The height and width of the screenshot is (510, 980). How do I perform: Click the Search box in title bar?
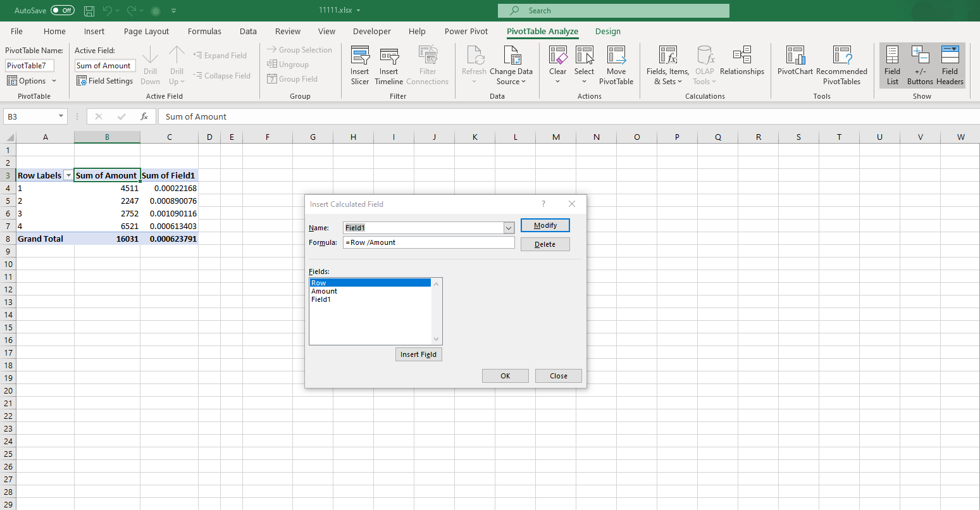pos(613,11)
